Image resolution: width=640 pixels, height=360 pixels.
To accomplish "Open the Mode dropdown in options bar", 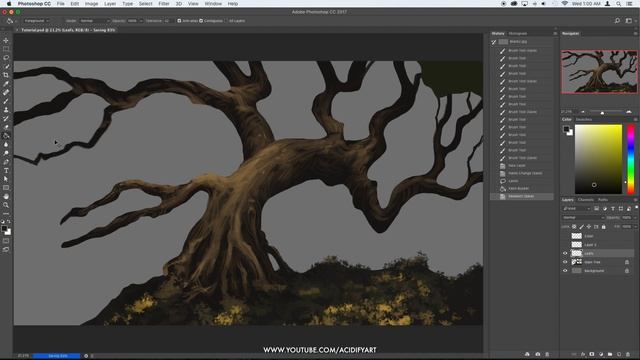I will 95,21.
